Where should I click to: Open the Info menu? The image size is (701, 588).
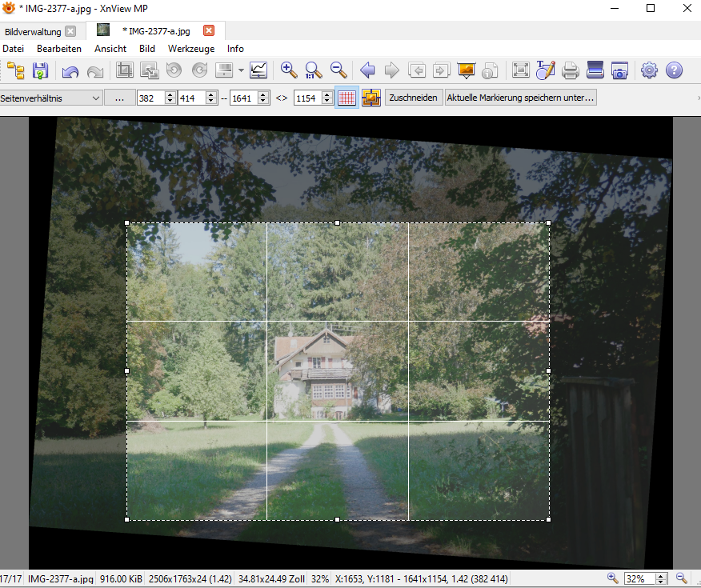pos(235,49)
